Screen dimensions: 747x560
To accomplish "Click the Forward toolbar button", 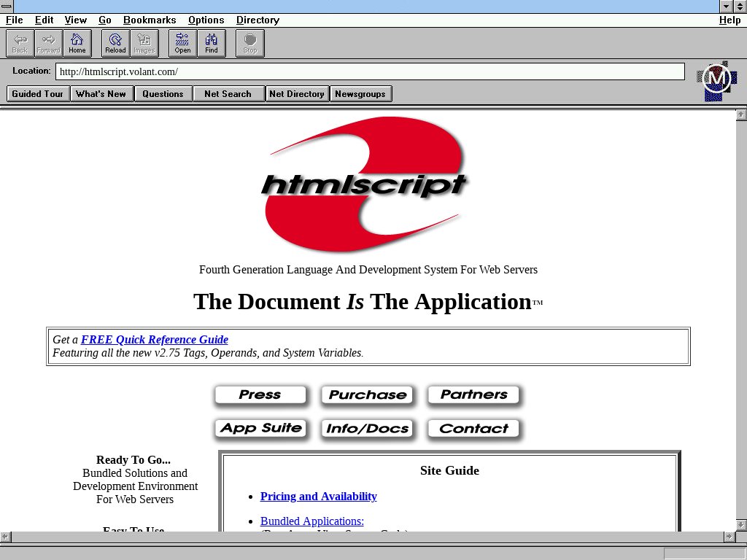I will click(49, 43).
